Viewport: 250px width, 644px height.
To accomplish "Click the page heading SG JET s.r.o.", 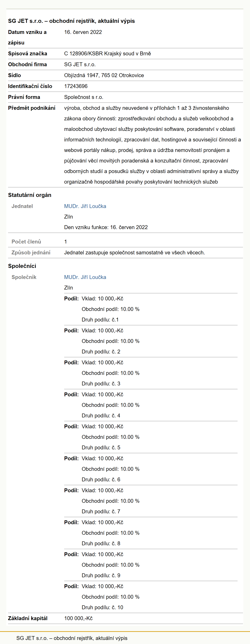I will pyautogui.click(x=71, y=21).
